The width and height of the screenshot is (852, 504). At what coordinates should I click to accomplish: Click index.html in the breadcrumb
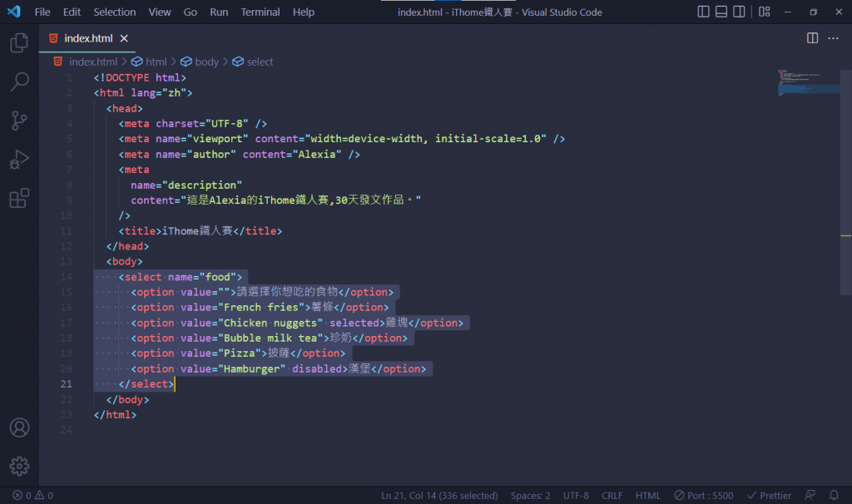point(93,62)
